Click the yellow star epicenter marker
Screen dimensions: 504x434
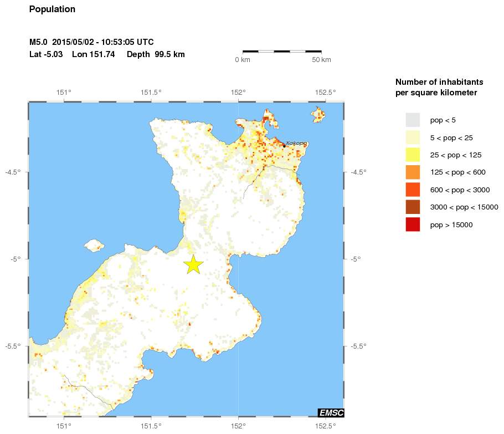point(193,265)
